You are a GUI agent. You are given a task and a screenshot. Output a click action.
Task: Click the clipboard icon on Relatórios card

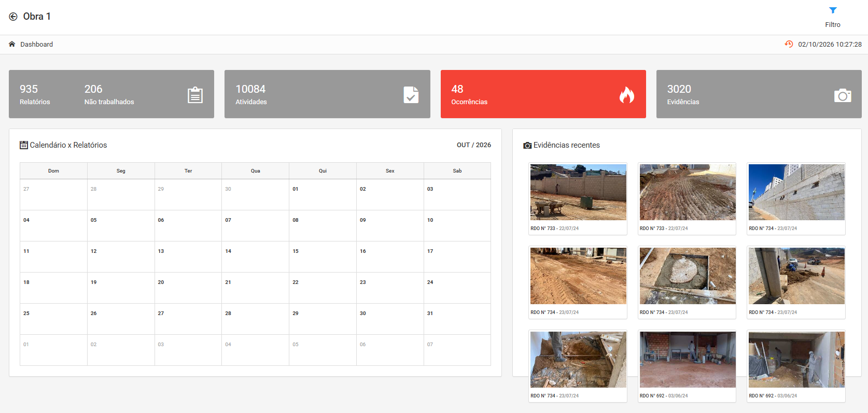click(x=195, y=95)
